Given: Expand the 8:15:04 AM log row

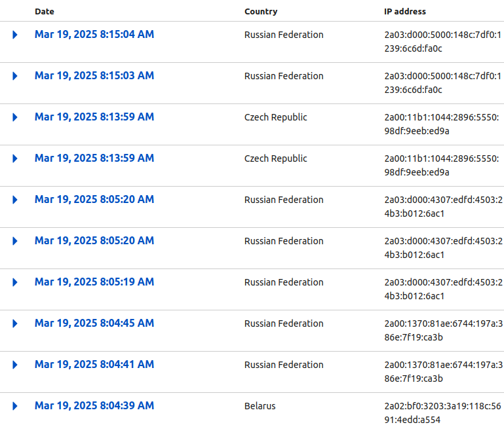Looking at the screenshot, I should (x=15, y=35).
